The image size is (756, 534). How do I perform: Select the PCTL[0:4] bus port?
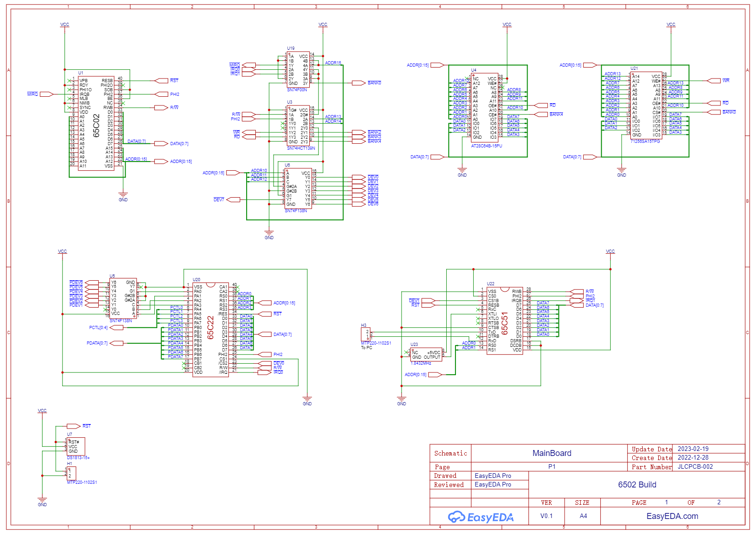pos(116,327)
